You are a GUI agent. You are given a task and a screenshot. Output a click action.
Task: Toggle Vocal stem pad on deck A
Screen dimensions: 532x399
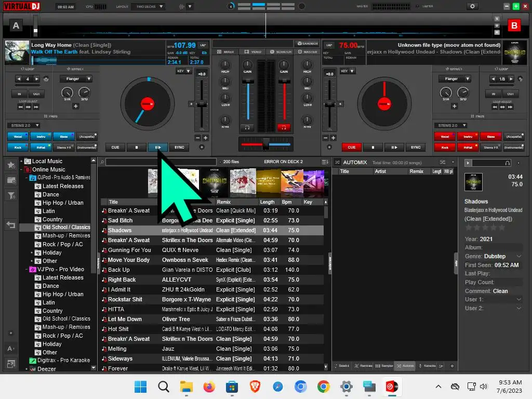pyautogui.click(x=18, y=137)
